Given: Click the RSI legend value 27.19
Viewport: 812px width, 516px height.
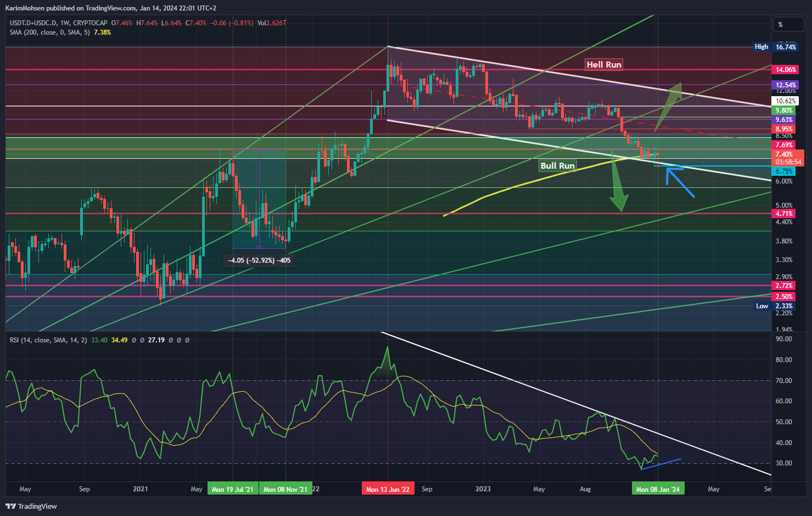Looking at the screenshot, I should [156, 340].
